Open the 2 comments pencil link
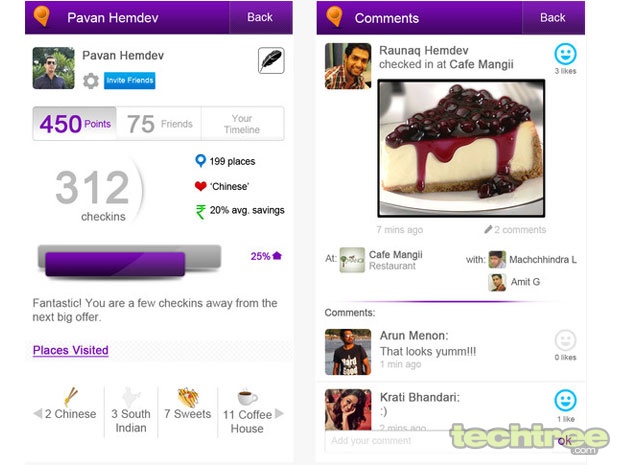This screenshot has height=465, width=620. tap(515, 230)
